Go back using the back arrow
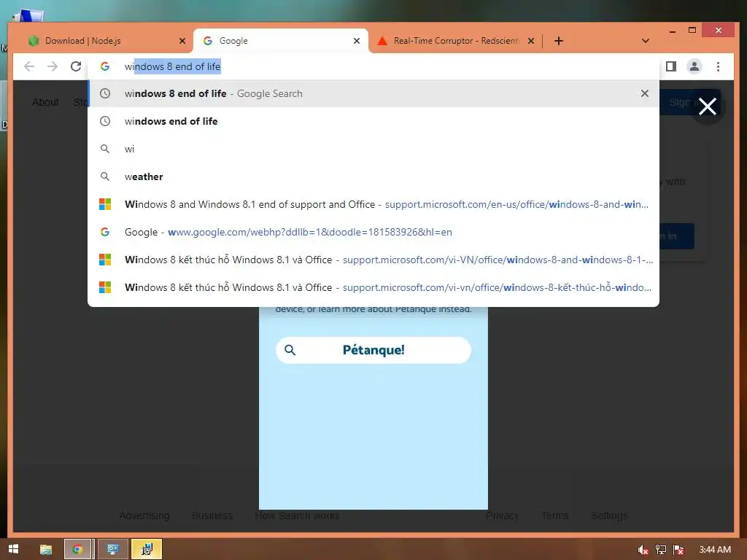The height and width of the screenshot is (560, 747). pyautogui.click(x=29, y=66)
